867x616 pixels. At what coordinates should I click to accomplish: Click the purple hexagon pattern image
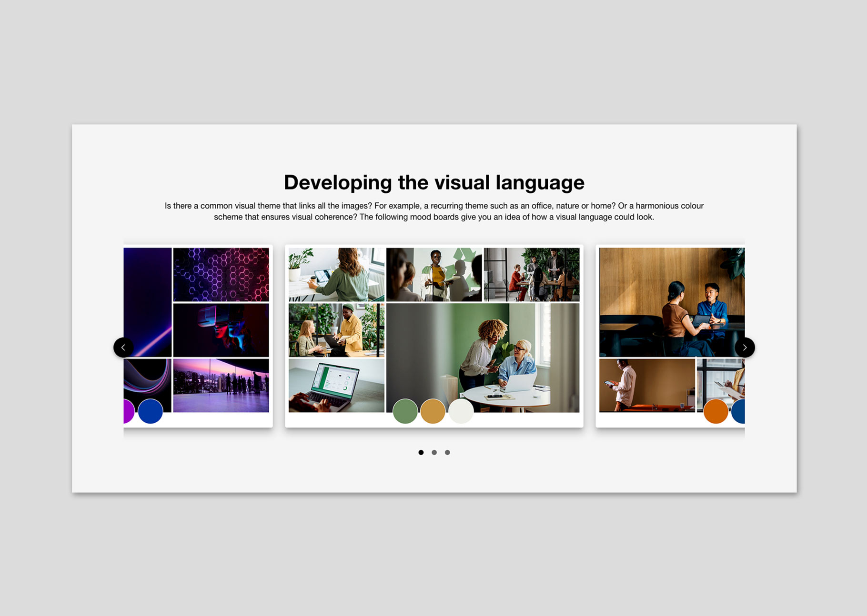(x=221, y=274)
